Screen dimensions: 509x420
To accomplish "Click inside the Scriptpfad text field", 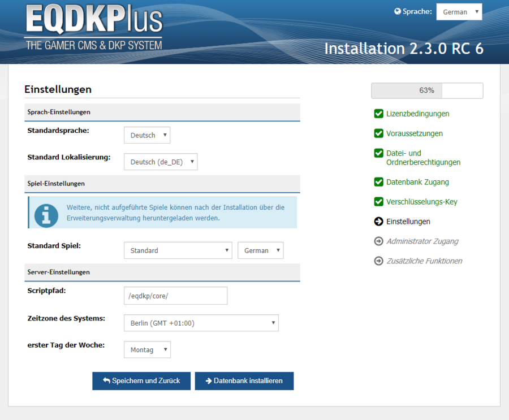I will click(x=175, y=295).
